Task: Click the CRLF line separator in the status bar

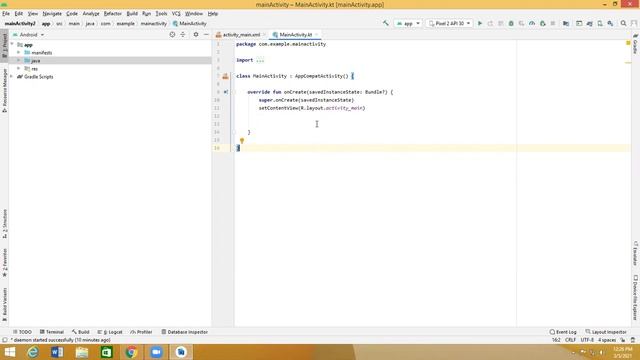Action: pos(570,340)
